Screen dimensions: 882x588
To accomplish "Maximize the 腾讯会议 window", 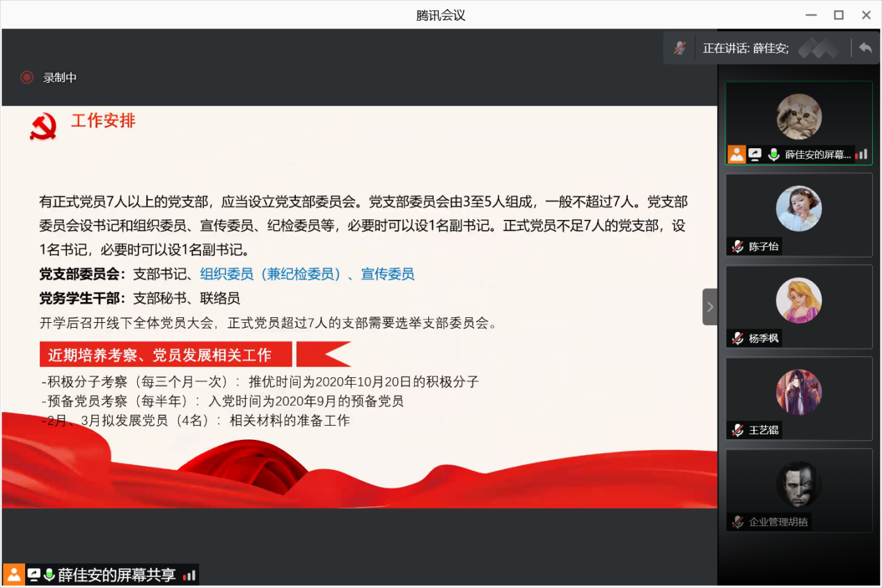I will [839, 15].
